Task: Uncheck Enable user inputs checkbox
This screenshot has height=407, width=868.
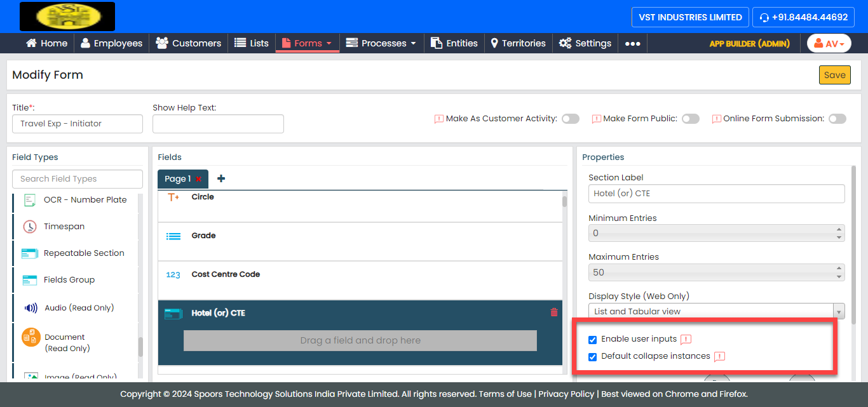Action: click(593, 340)
